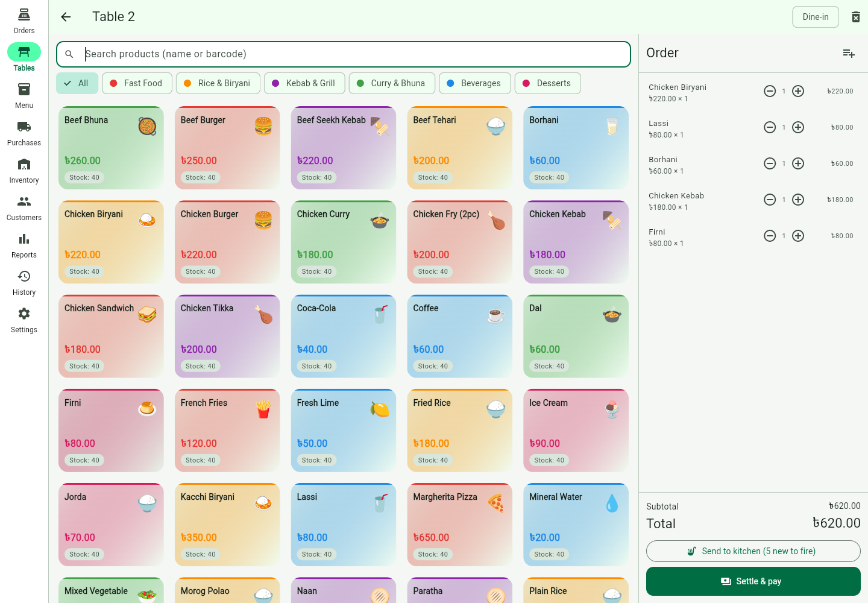
Task: Open the Dine-in order type selector
Action: [816, 17]
